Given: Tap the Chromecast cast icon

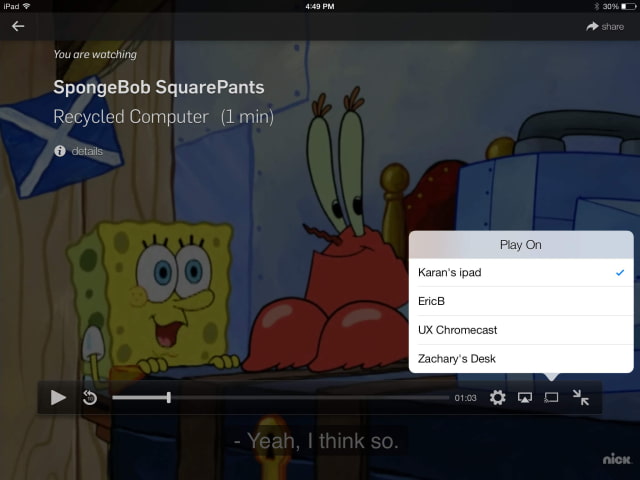Looking at the screenshot, I should pos(551,398).
